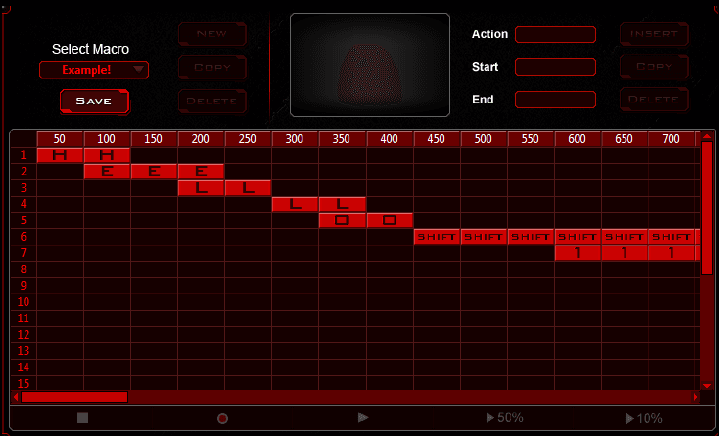Click the Start time input field
Viewport: 719px width, 436px height.
(555, 67)
